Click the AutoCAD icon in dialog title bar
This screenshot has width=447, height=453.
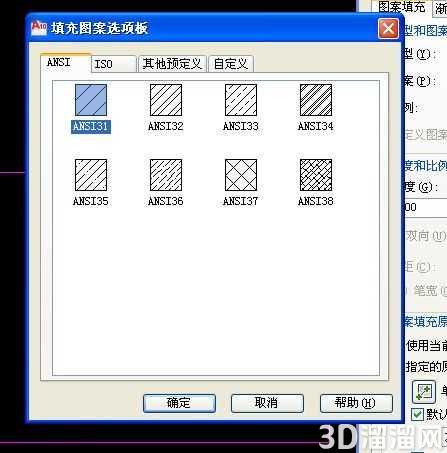click(39, 28)
